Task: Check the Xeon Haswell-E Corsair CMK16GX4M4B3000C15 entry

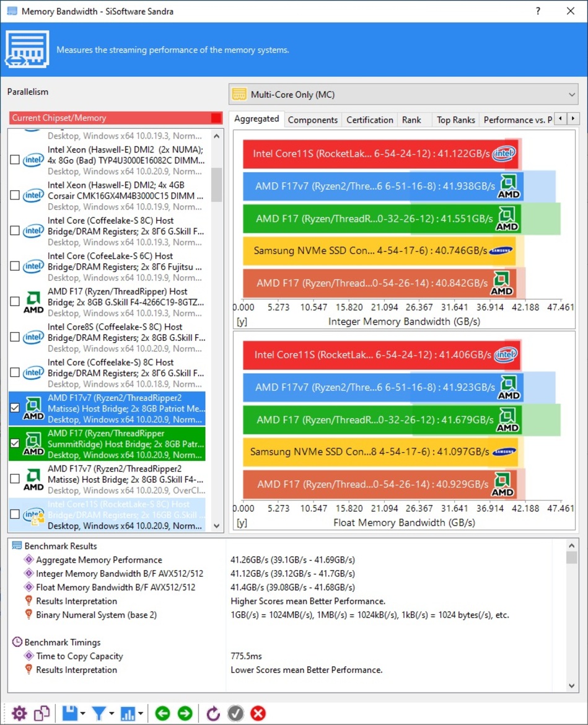Action: 15,195
